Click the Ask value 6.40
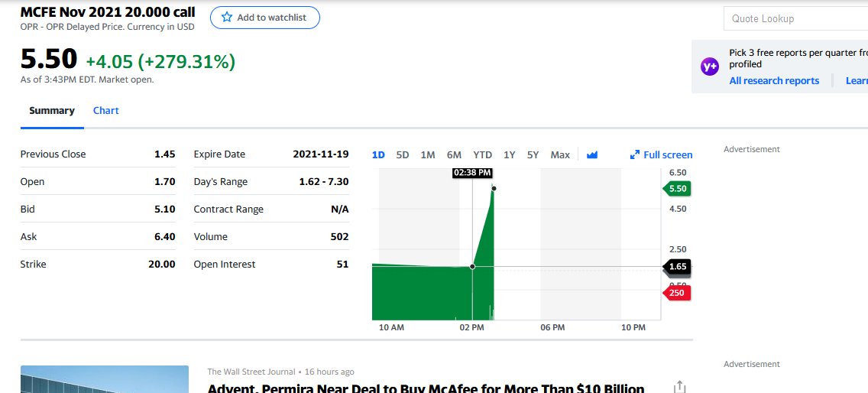Image resolution: width=868 pixels, height=393 pixels. pyautogui.click(x=165, y=237)
